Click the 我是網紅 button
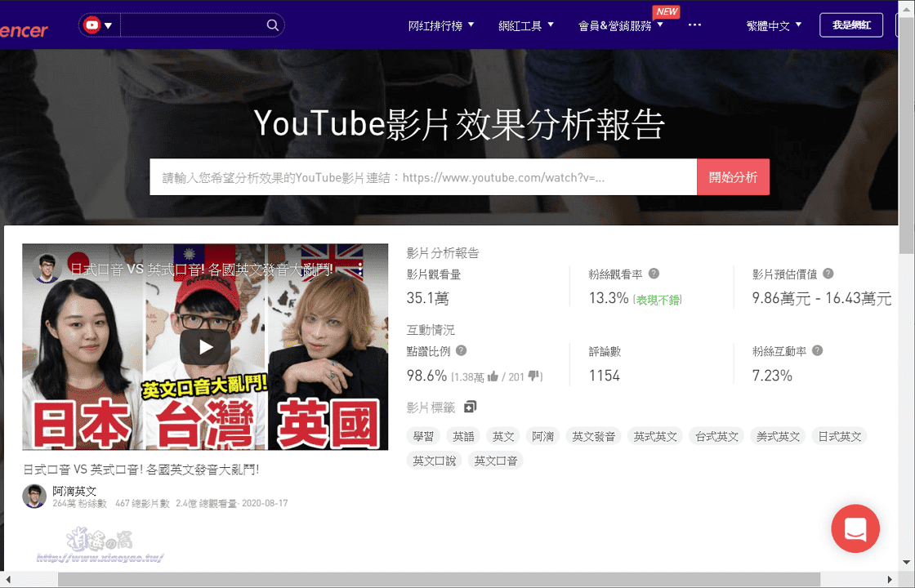Screen dimensions: 915x588 click(x=850, y=25)
